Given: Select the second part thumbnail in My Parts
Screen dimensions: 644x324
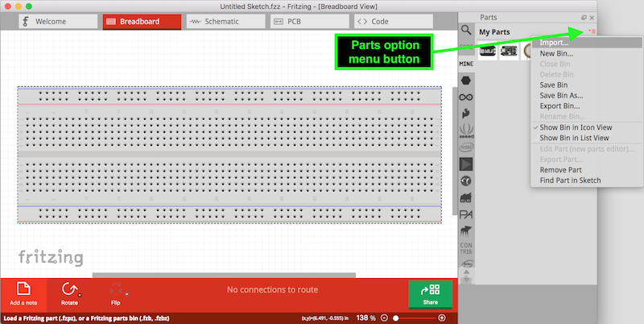Looking at the screenshot, I should coord(509,51).
